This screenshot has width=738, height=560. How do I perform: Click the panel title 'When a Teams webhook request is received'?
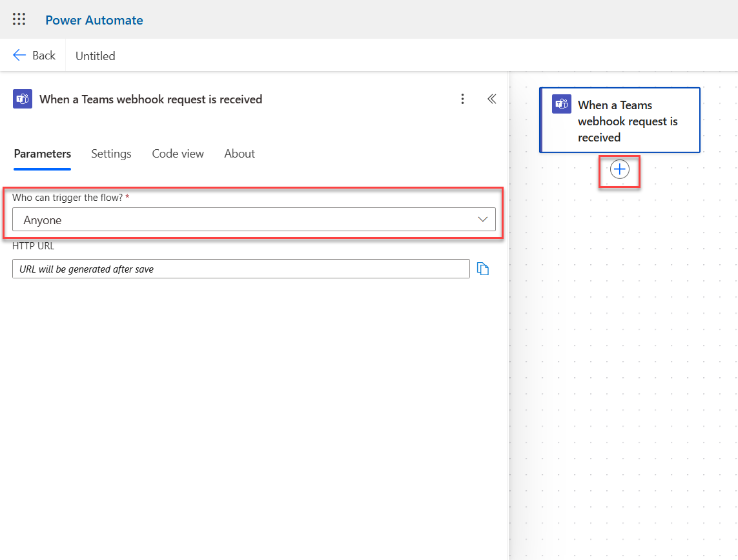pos(150,99)
